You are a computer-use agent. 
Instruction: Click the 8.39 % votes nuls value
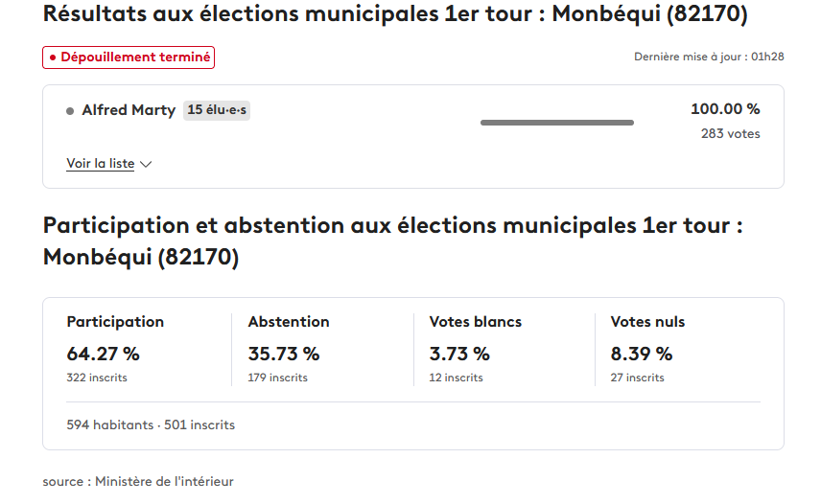point(642,354)
